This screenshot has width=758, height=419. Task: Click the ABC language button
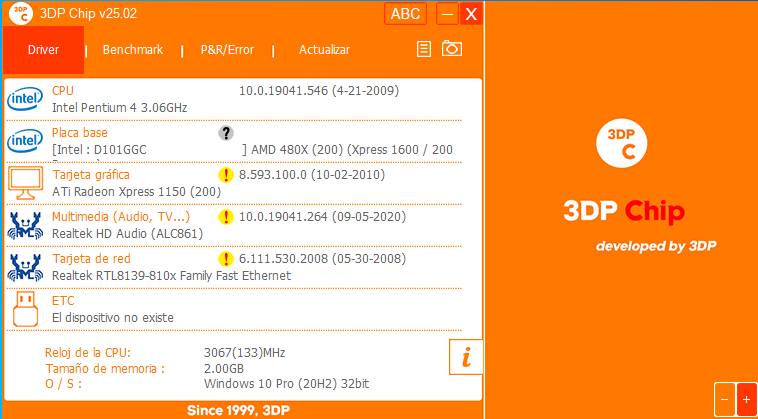(x=405, y=13)
